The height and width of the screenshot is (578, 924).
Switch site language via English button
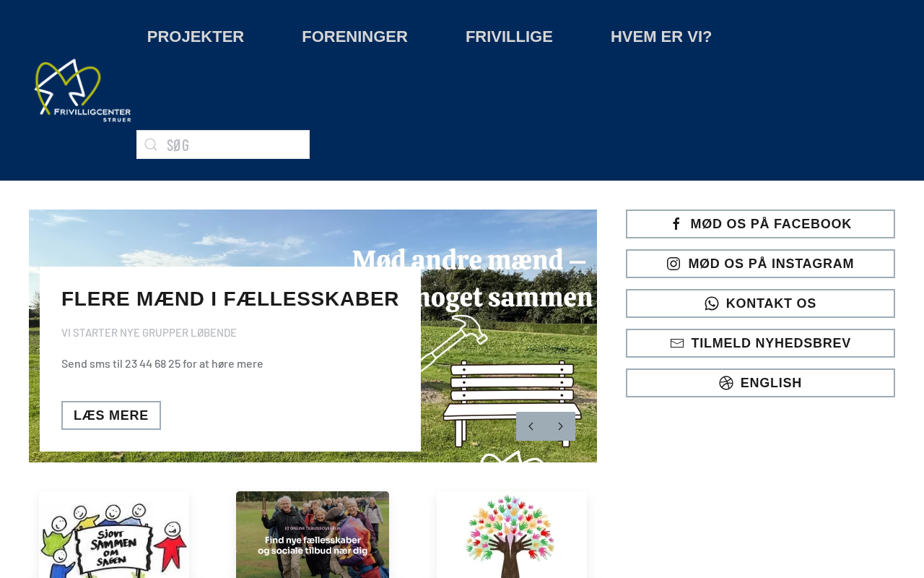click(760, 383)
